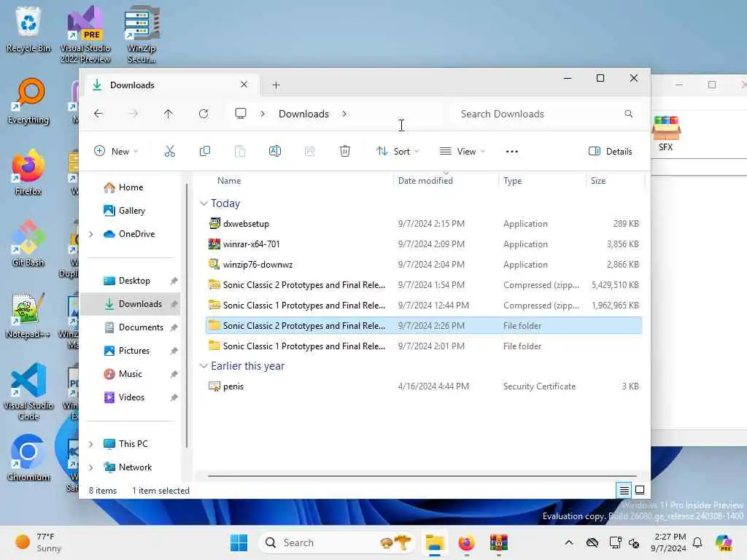Screen dimensions: 747x560
Task: Open the notifications bell in the taskbar
Action: [x=697, y=542]
